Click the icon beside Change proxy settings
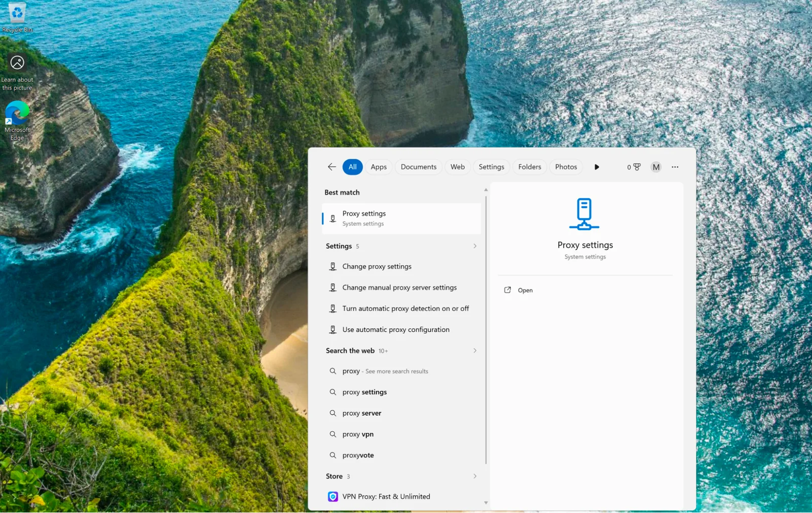Image resolution: width=812 pixels, height=513 pixels. click(333, 266)
